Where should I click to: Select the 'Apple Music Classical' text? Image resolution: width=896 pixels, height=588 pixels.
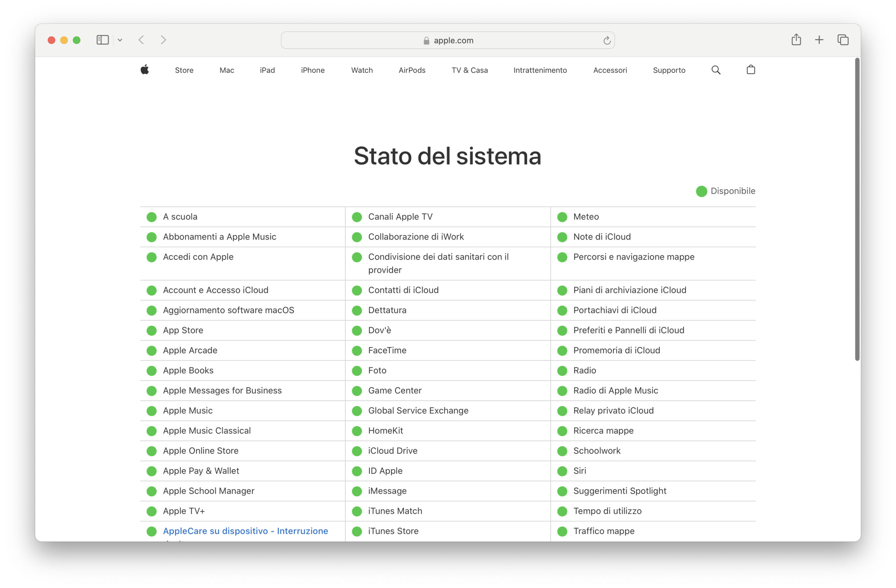(x=207, y=430)
